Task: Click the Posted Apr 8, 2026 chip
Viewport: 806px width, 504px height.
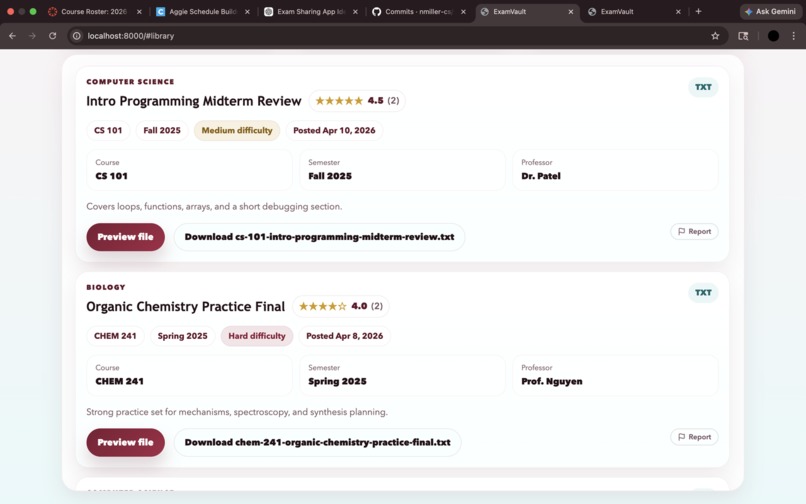Action: [344, 336]
